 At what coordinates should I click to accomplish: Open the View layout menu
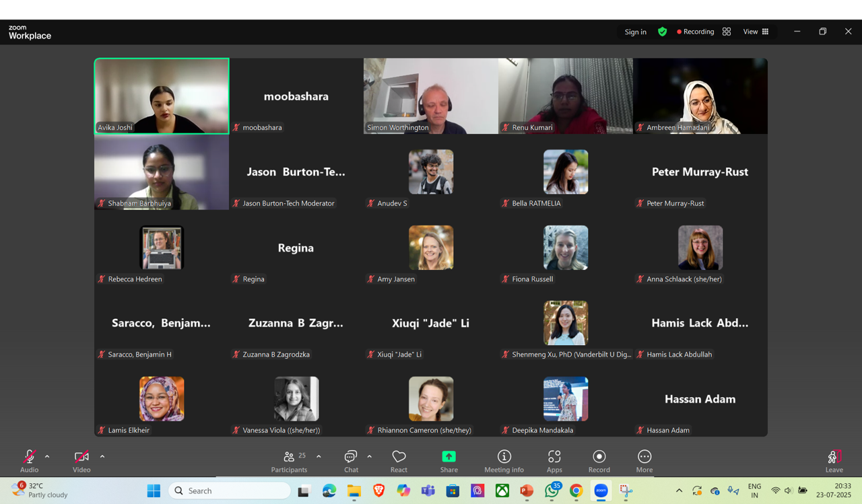click(x=756, y=32)
